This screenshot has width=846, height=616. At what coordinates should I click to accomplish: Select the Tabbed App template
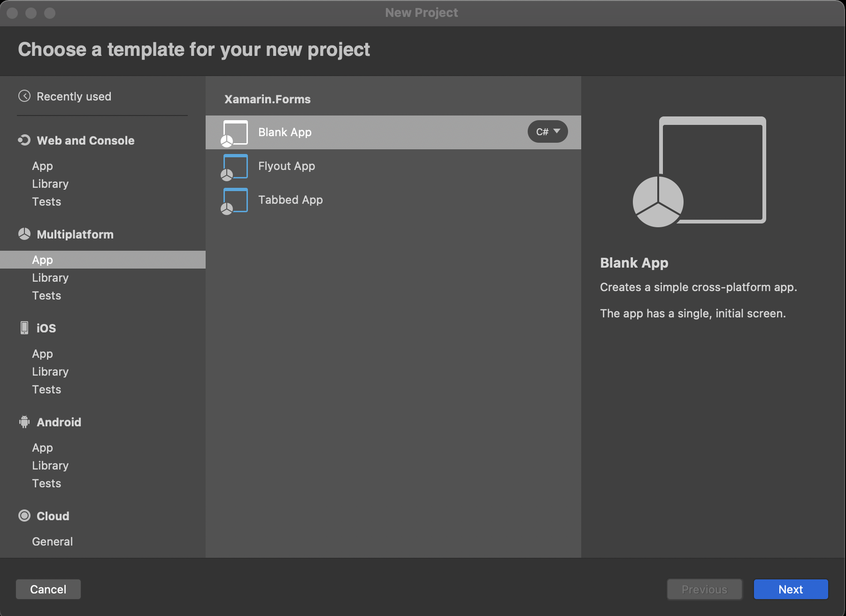393,200
